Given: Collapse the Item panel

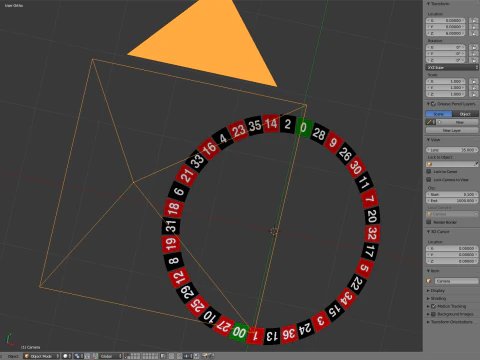Looking at the screenshot, I should 429,271.
